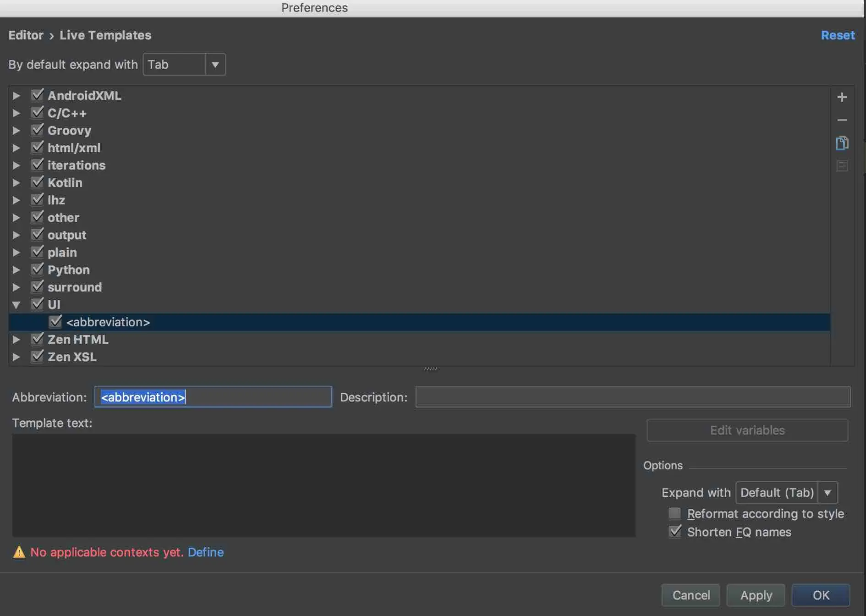Expand the iterations group
Image resolution: width=866 pixels, height=616 pixels.
[16, 165]
